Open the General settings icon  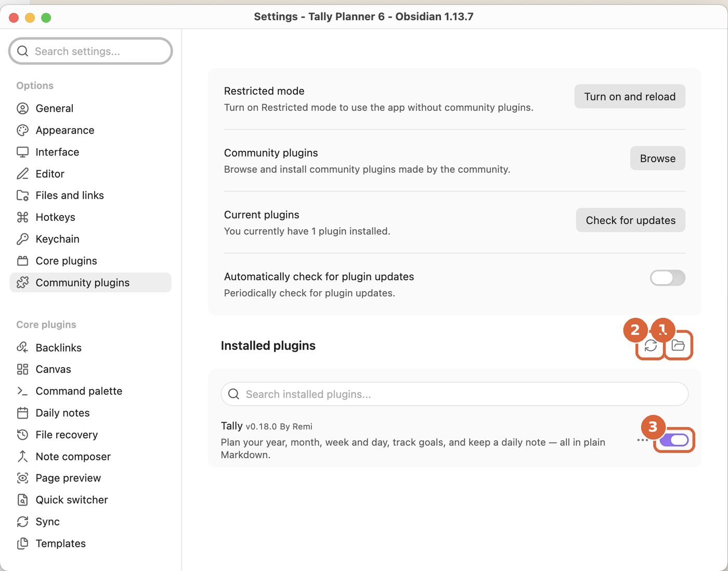tap(22, 108)
